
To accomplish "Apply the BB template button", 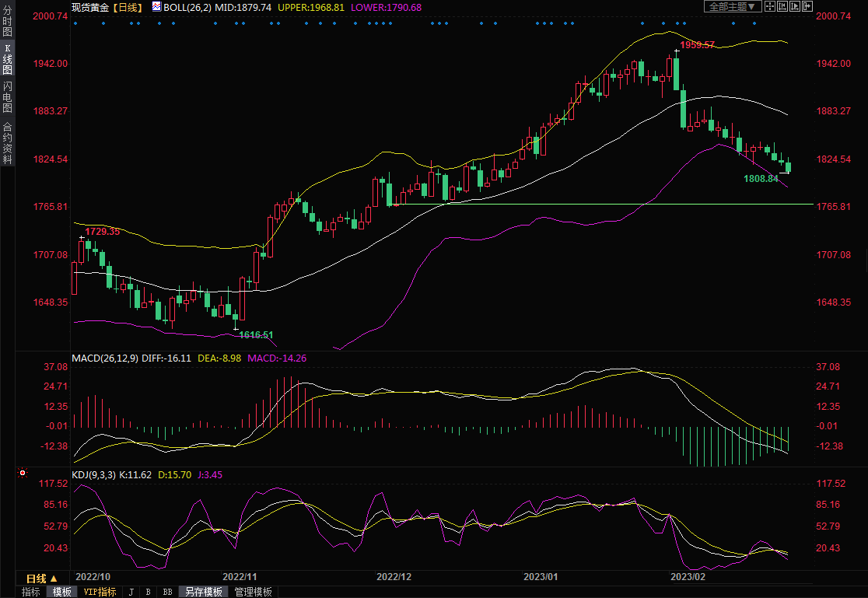I will tap(167, 592).
